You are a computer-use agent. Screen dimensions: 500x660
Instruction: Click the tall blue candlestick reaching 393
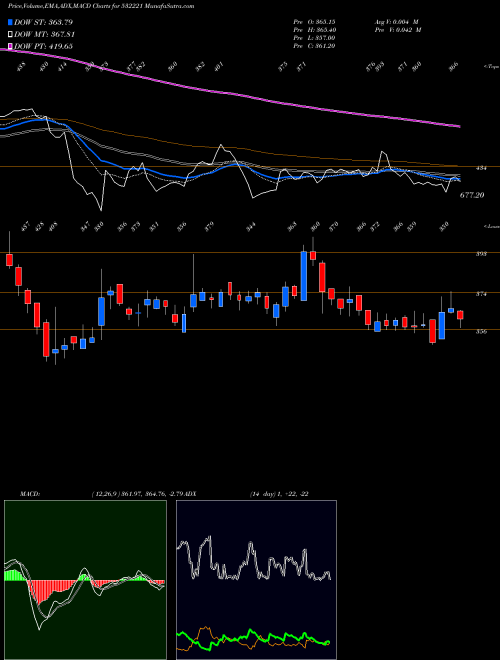[x=303, y=276]
